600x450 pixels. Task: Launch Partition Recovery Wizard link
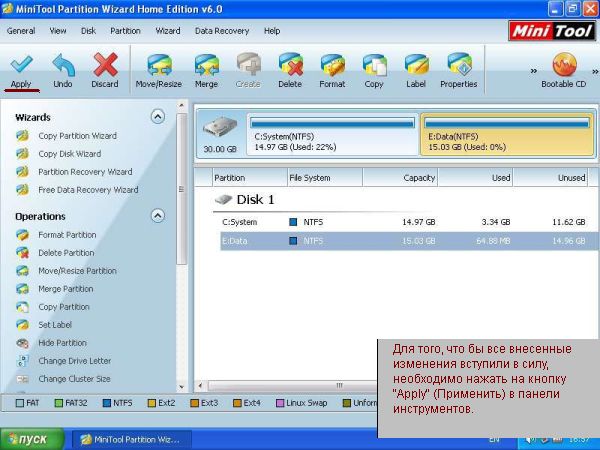85,172
